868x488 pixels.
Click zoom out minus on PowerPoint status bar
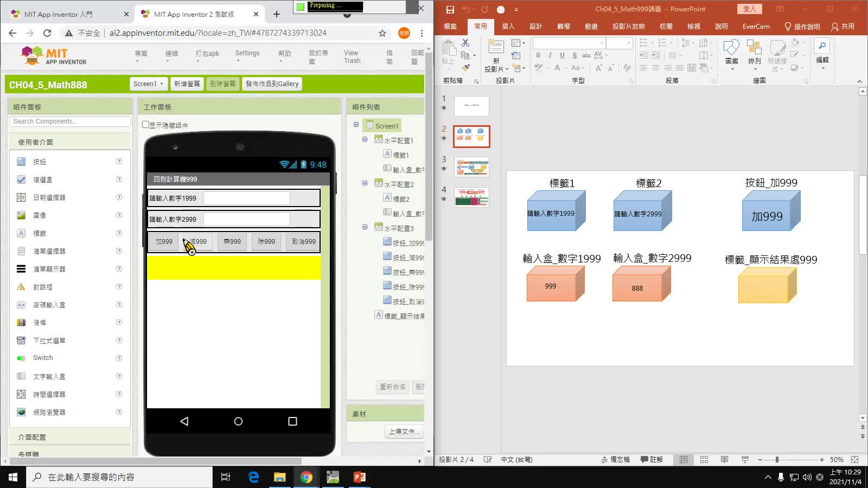point(759,459)
